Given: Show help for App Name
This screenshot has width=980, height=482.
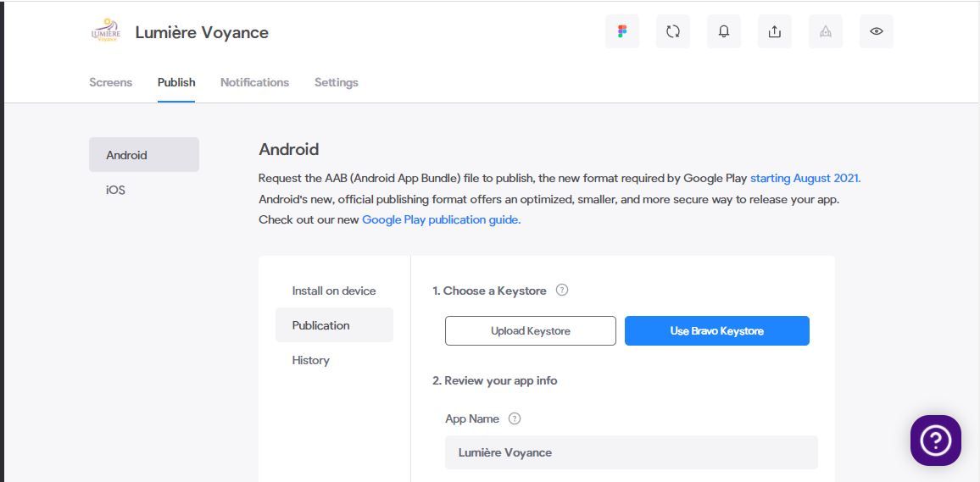Looking at the screenshot, I should pyautogui.click(x=515, y=418).
